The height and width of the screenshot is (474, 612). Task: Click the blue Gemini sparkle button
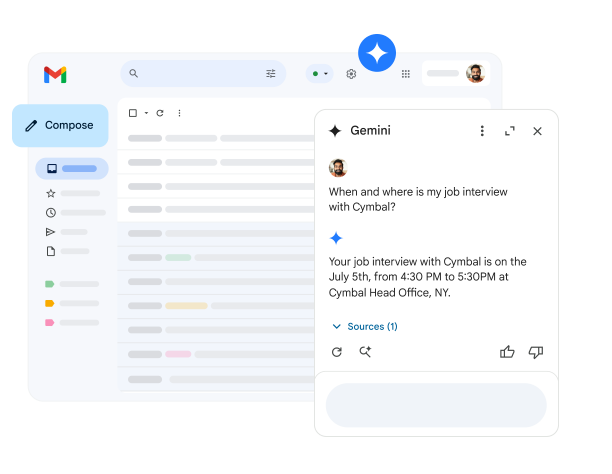(377, 53)
